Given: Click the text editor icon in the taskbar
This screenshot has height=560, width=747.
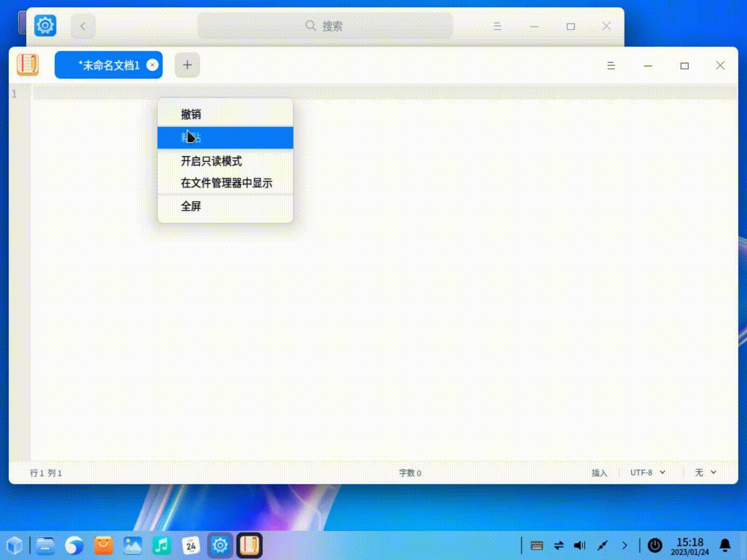Looking at the screenshot, I should click(250, 545).
